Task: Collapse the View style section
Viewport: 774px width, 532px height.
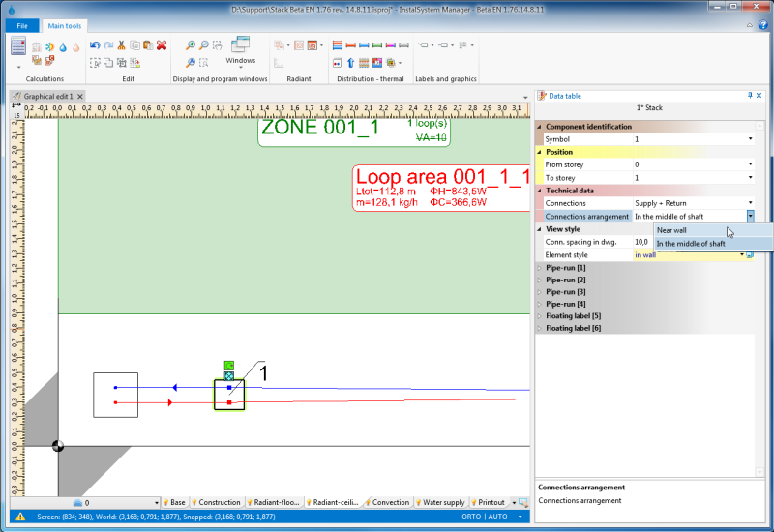Action: click(540, 229)
